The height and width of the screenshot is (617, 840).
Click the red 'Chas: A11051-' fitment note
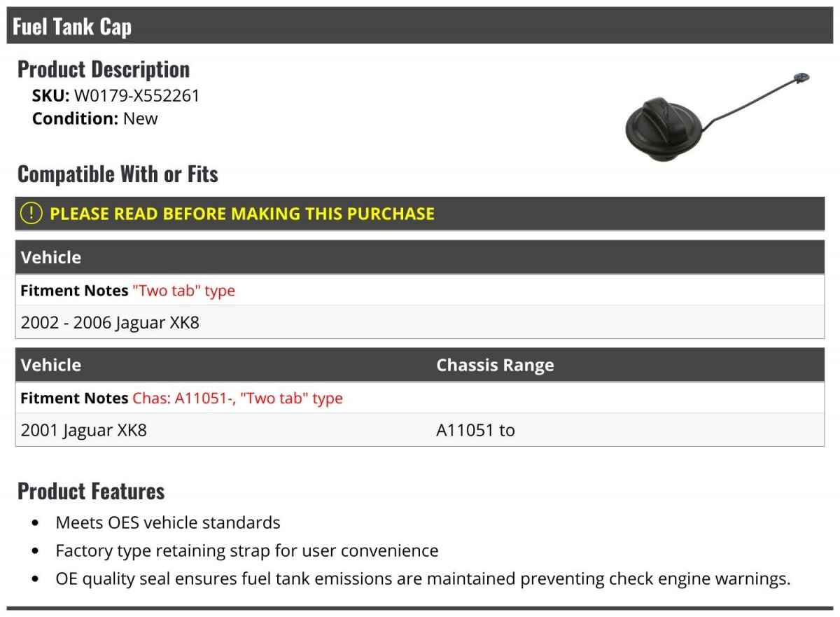pos(183,398)
